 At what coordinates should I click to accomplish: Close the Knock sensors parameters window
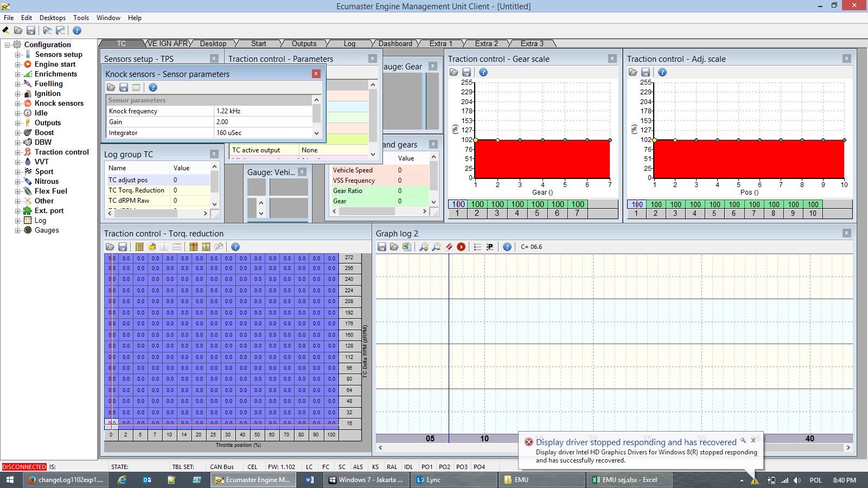[x=316, y=74]
